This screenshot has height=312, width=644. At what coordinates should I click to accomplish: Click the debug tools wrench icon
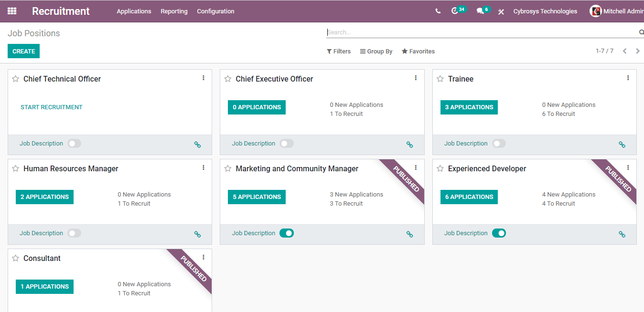pos(501,11)
